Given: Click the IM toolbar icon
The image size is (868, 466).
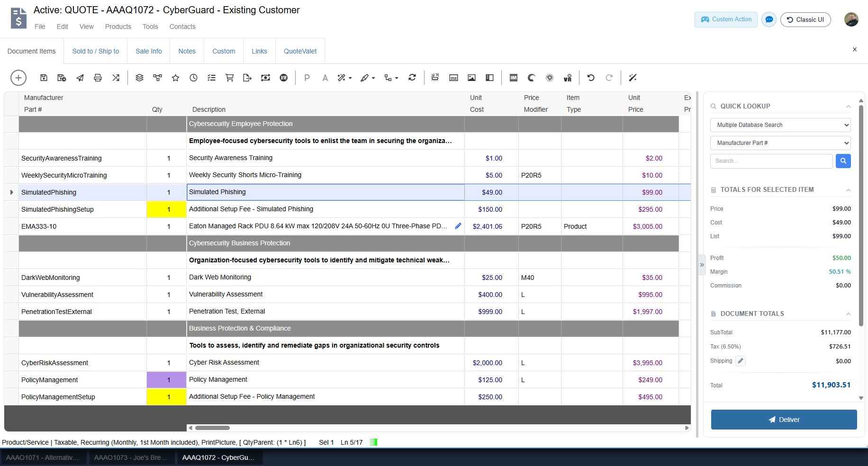Looking at the screenshot, I should 514,78.
